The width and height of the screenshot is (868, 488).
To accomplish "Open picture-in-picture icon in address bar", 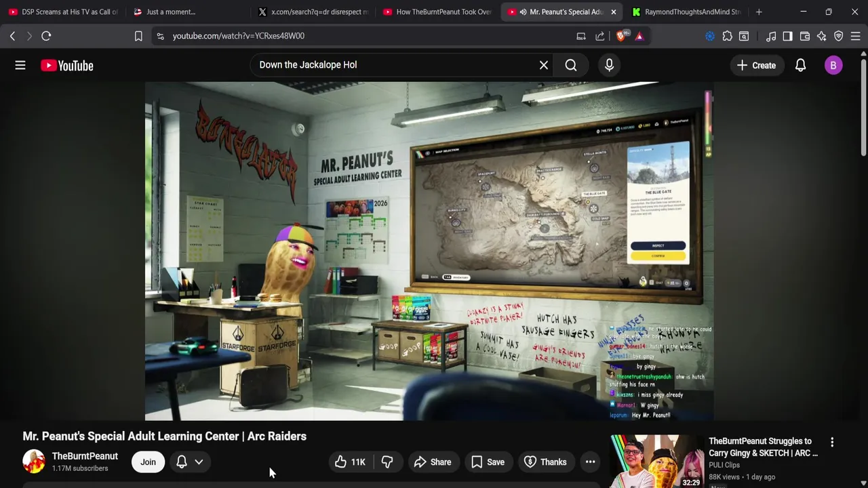I will click(581, 36).
